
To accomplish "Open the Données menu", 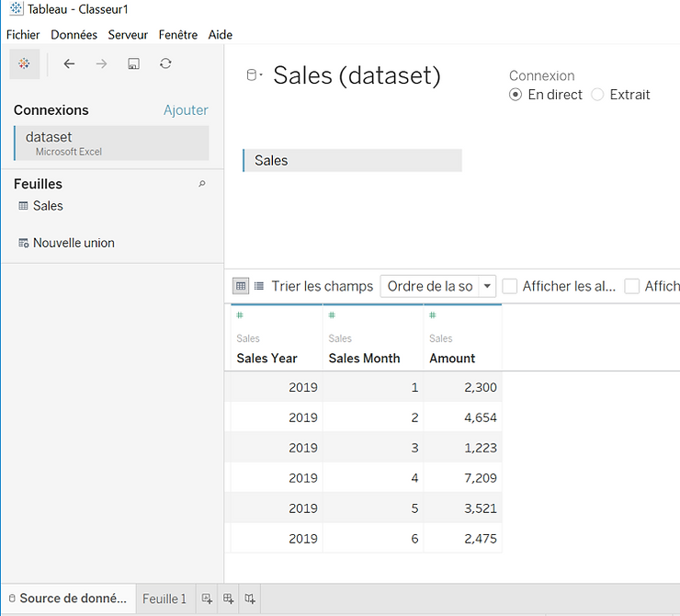I will point(74,35).
